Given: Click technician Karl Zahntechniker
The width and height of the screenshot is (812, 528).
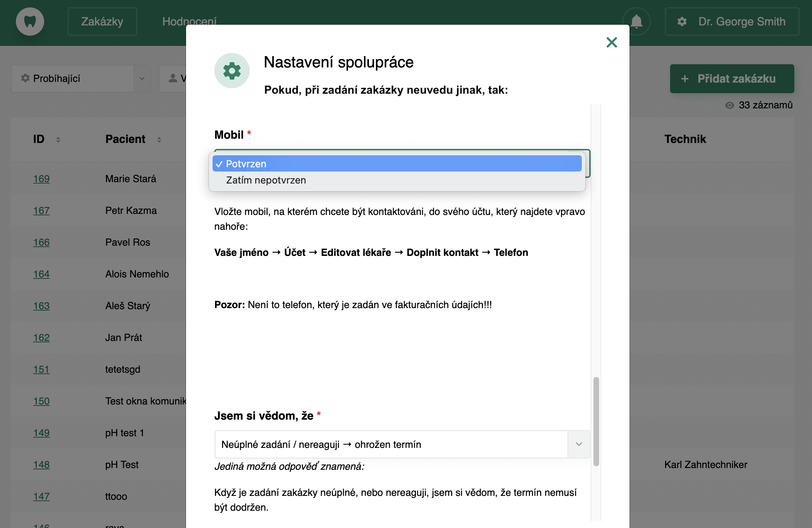Looking at the screenshot, I should pos(705,465).
